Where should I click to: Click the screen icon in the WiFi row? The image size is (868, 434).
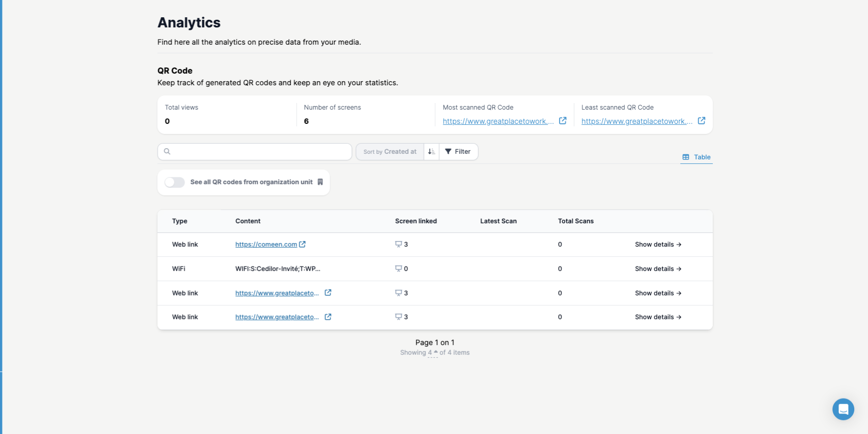tap(398, 269)
